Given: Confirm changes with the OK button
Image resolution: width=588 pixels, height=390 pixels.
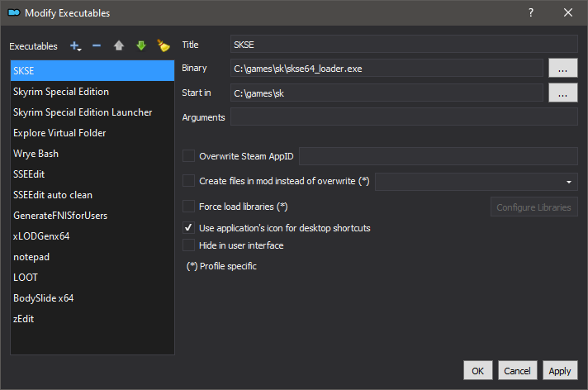Looking at the screenshot, I should coord(477,370).
